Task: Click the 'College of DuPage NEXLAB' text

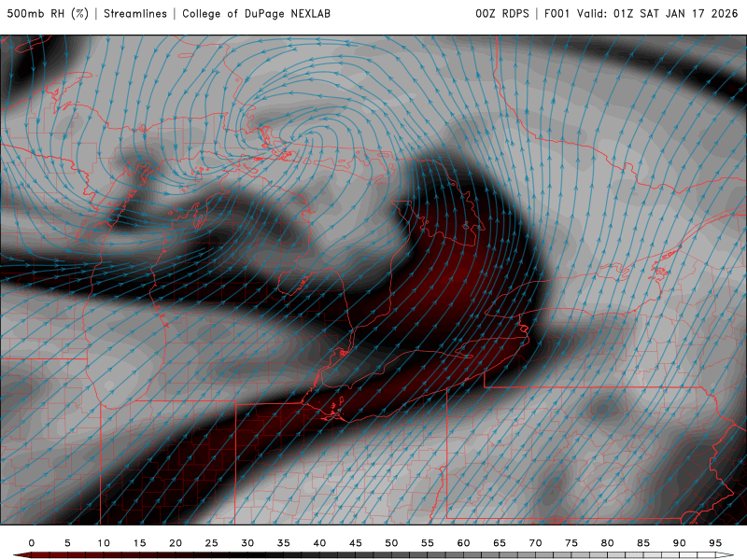Action: click(x=256, y=14)
